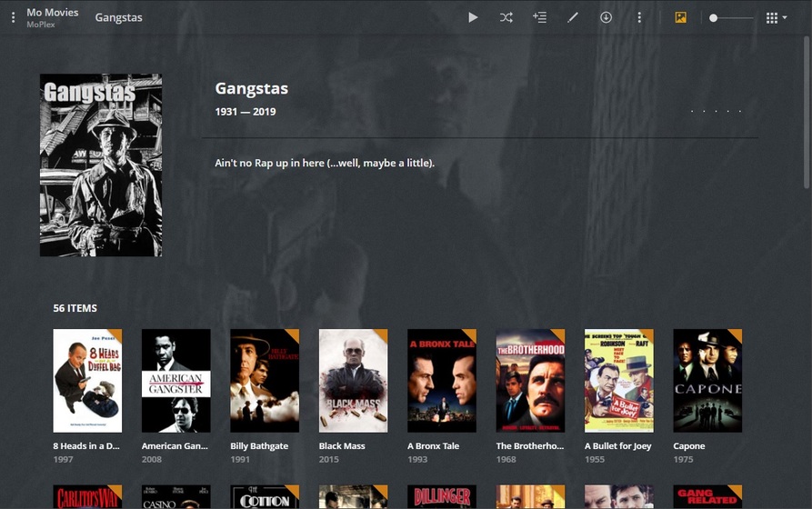Edit the collection with pencil icon
The image size is (812, 509).
(572, 17)
